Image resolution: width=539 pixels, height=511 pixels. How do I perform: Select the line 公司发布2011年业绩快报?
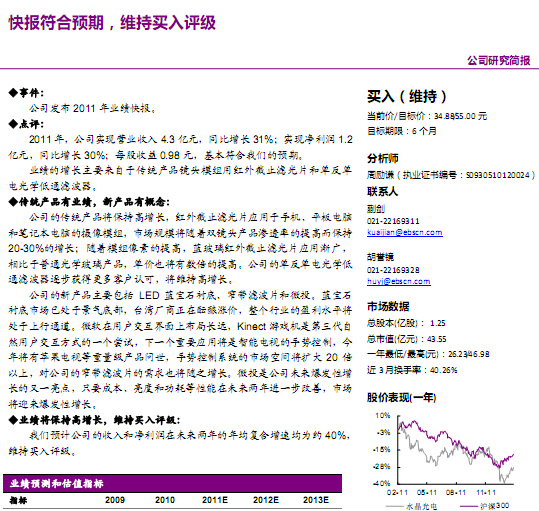pos(92,109)
